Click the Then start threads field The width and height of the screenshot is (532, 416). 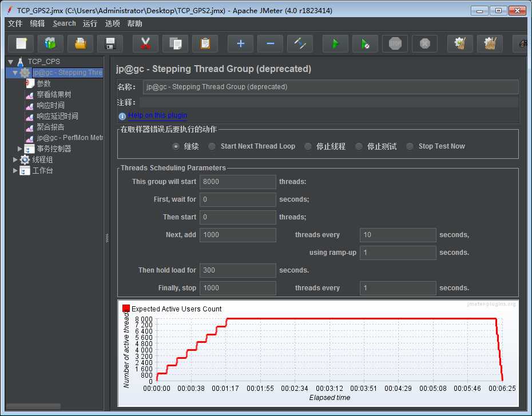pos(238,217)
